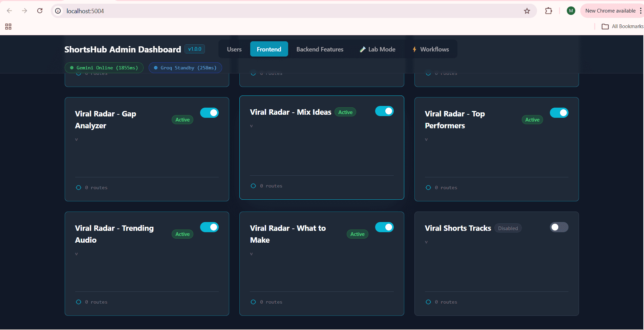Open the apps grid icon in bookmarks bar

pos(8,26)
